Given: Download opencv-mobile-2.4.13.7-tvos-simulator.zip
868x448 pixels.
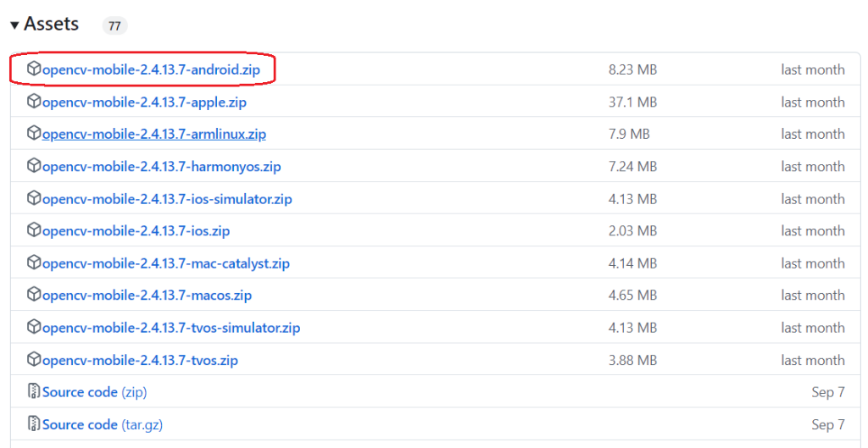Looking at the screenshot, I should tap(170, 328).
